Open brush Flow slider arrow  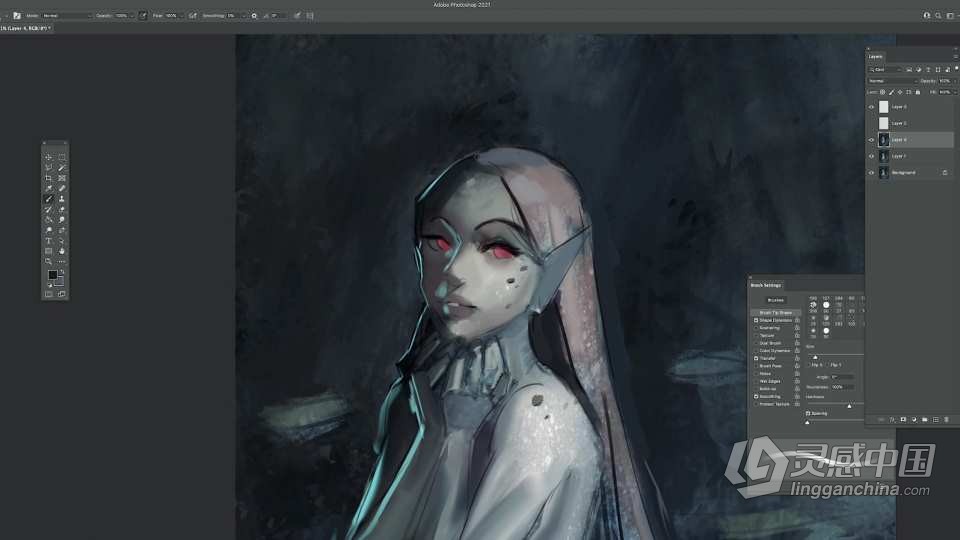182,15
